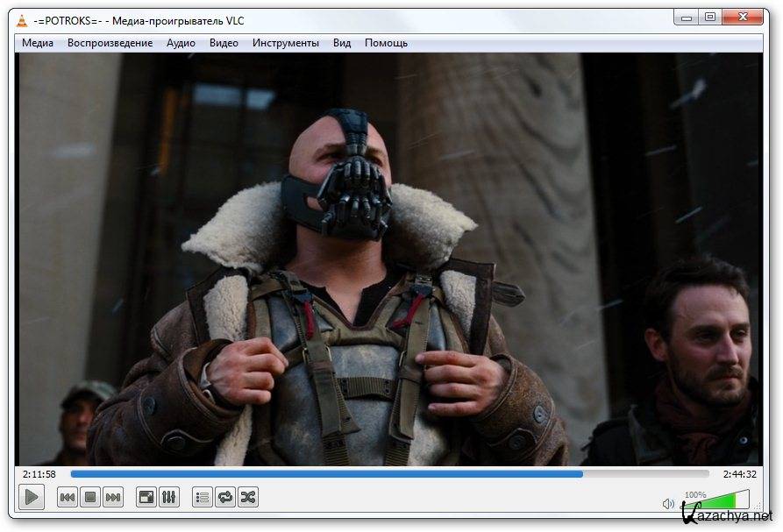Toggle random shuffle playback

click(x=248, y=498)
